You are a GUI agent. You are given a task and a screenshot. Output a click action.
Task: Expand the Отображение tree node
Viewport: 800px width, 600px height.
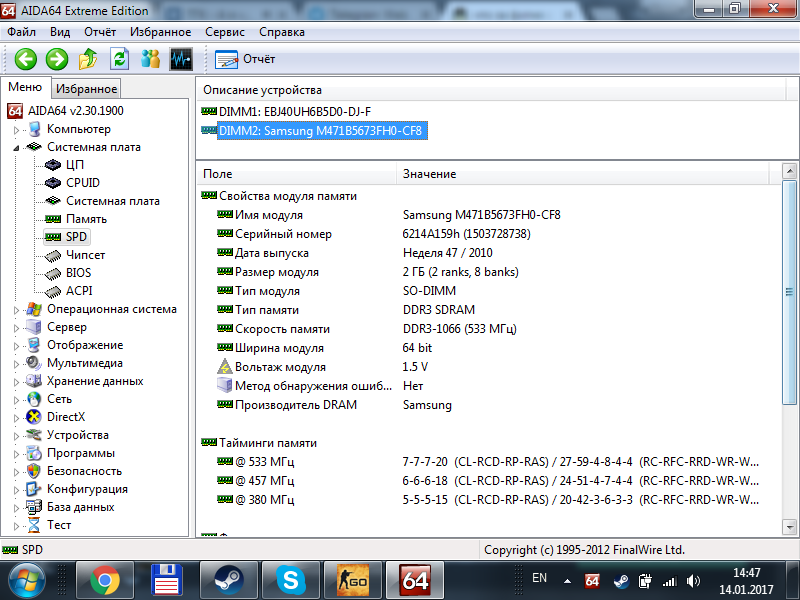[x=16, y=346]
